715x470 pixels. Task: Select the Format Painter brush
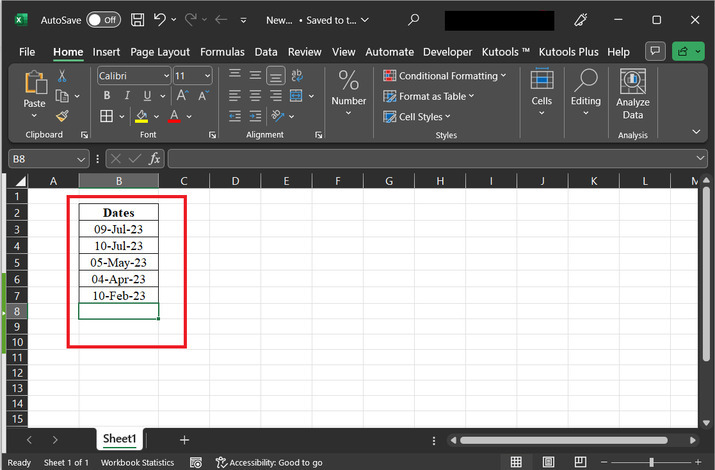coord(62,116)
